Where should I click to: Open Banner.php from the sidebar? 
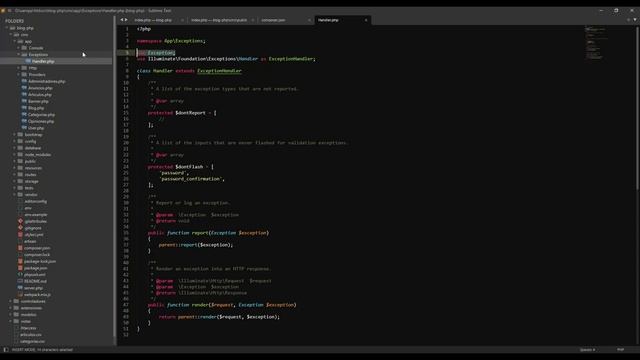[x=38, y=101]
